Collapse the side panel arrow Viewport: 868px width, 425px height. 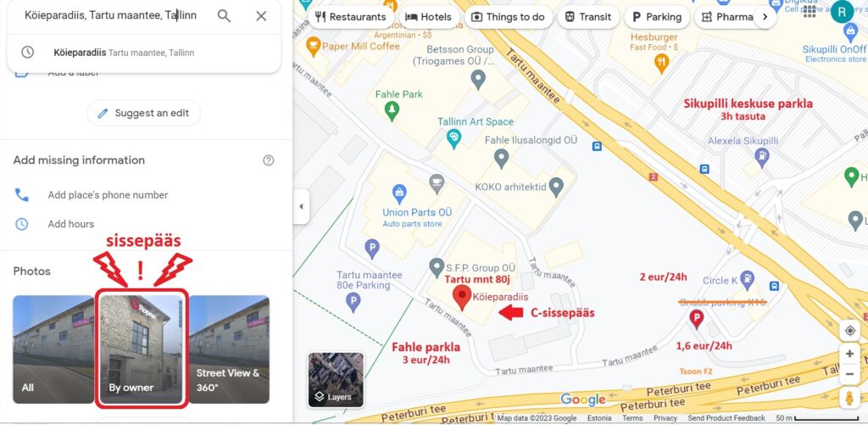[301, 207]
